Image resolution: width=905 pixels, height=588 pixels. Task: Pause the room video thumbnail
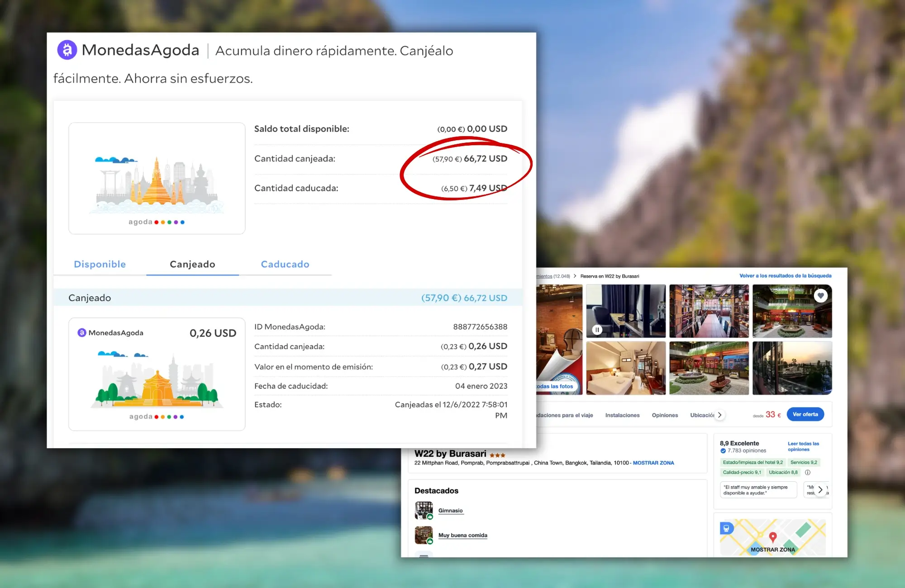click(x=597, y=330)
